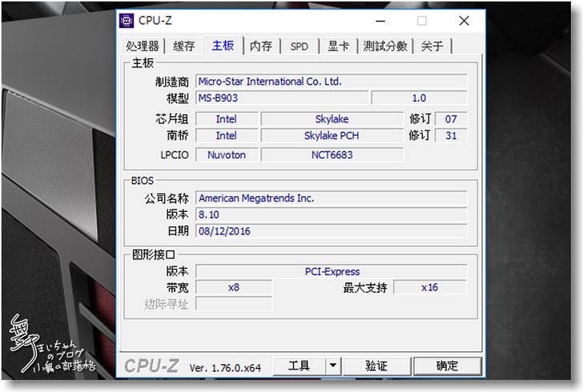Switch to the 处理器 tab

click(143, 46)
